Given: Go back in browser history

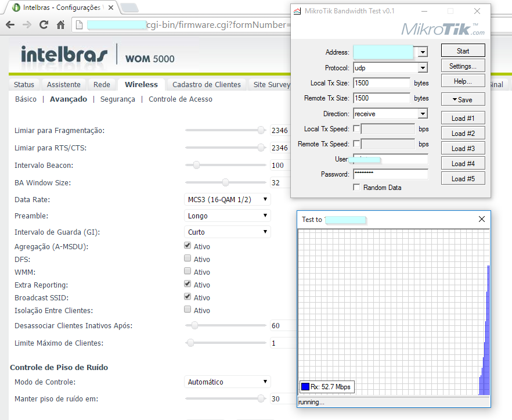Looking at the screenshot, I should pyautogui.click(x=10, y=25).
